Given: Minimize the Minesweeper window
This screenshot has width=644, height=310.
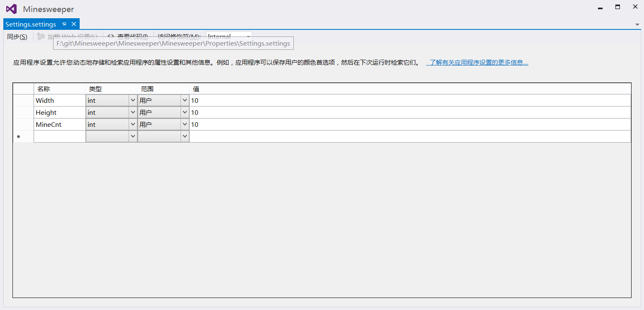Looking at the screenshot, I should pyautogui.click(x=600, y=7).
